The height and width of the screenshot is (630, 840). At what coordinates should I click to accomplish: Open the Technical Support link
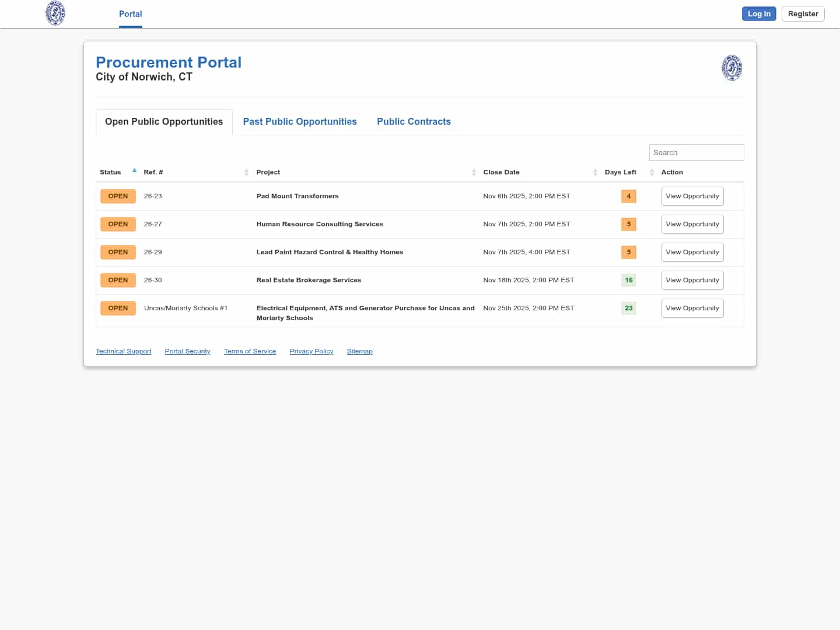123,351
